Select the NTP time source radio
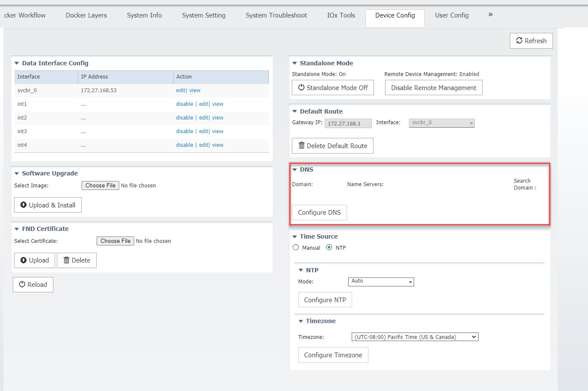Screen dimensions: 588x391 click(x=329, y=247)
